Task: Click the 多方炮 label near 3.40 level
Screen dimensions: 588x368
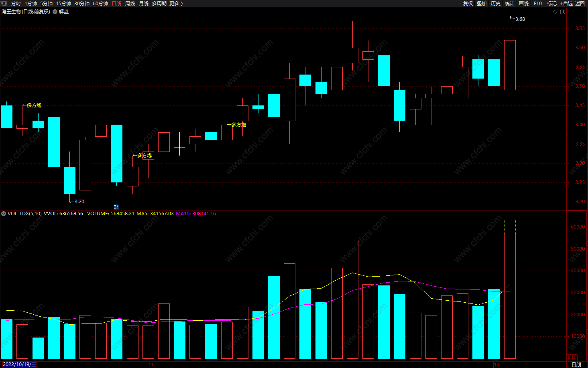Action: point(236,125)
